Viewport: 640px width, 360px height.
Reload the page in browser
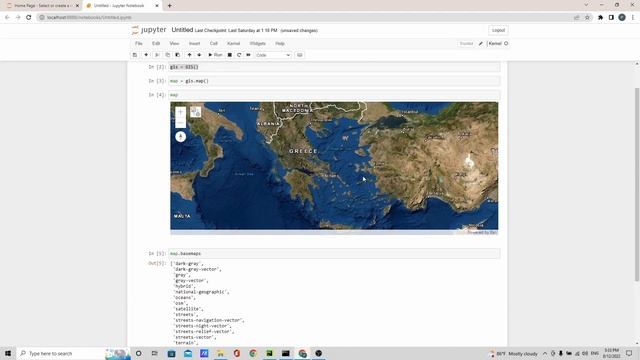[29, 18]
